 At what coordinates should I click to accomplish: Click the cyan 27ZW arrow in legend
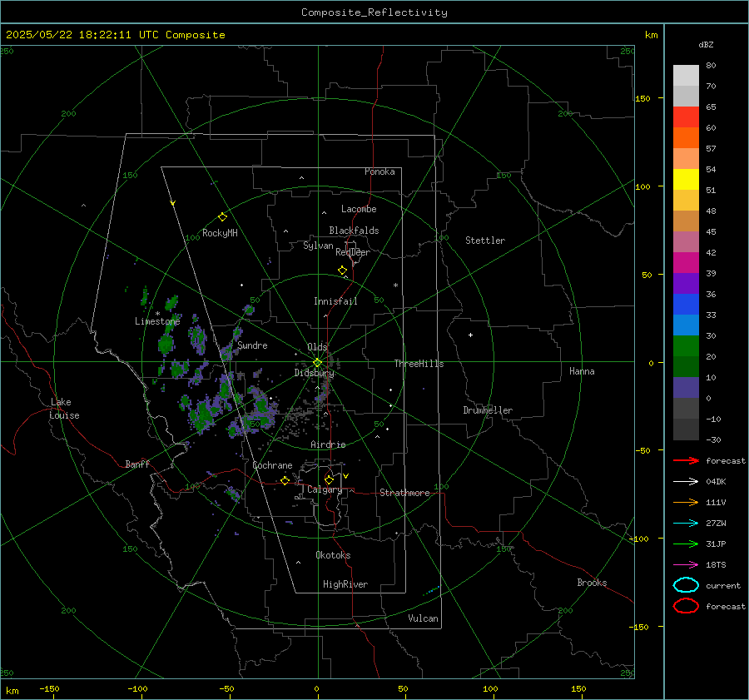686,524
